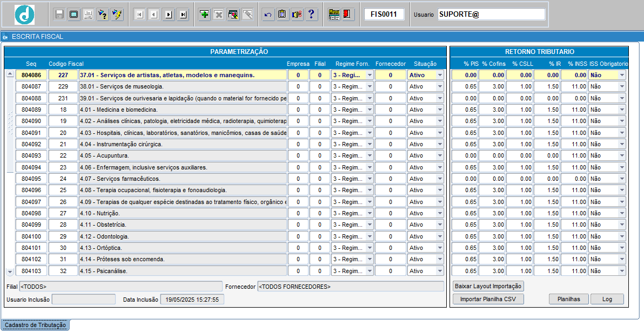Click the Save diskette icon
The image size is (644, 333).
59,15
